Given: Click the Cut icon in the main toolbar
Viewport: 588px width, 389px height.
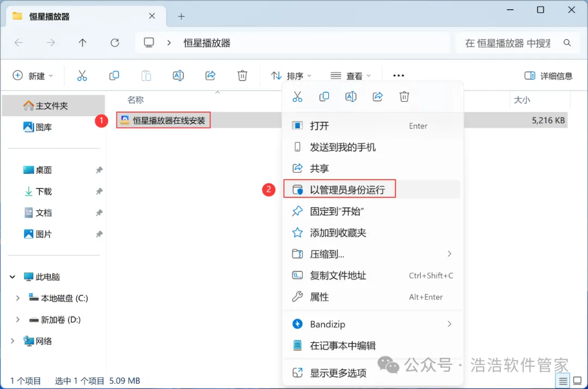Looking at the screenshot, I should pos(82,76).
